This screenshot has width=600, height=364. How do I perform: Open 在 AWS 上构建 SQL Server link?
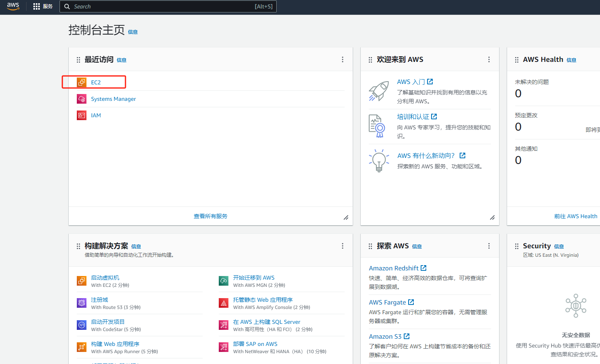(x=267, y=322)
